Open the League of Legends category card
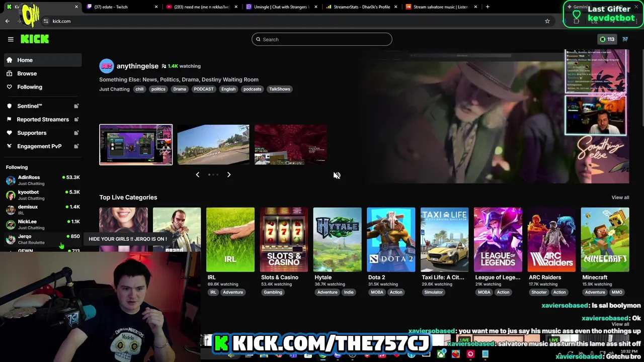The image size is (644, 362). pyautogui.click(x=498, y=240)
